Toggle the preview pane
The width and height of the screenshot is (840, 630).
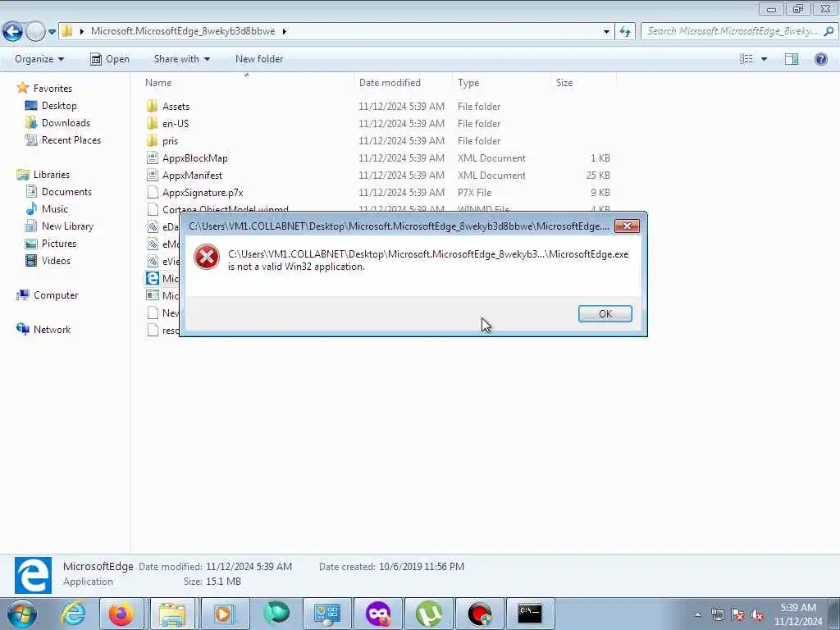point(792,59)
